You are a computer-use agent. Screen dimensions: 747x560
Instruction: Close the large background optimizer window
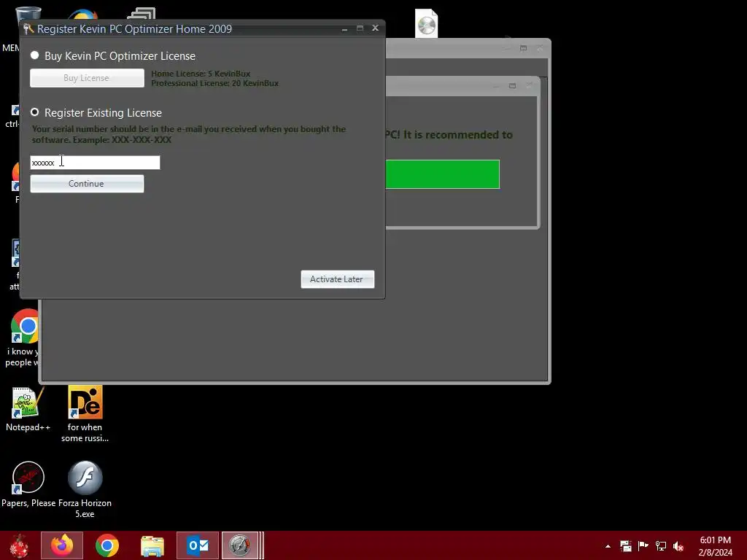pos(540,48)
